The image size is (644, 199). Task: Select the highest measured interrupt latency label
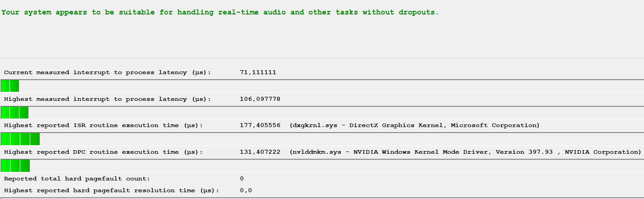pos(107,99)
